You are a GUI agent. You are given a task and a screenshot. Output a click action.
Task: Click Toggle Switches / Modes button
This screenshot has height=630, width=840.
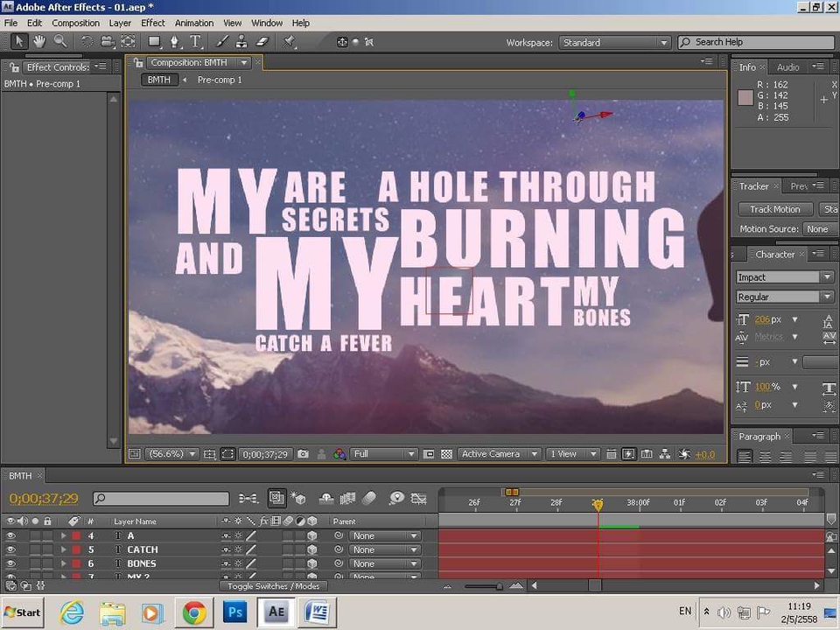coord(273,586)
